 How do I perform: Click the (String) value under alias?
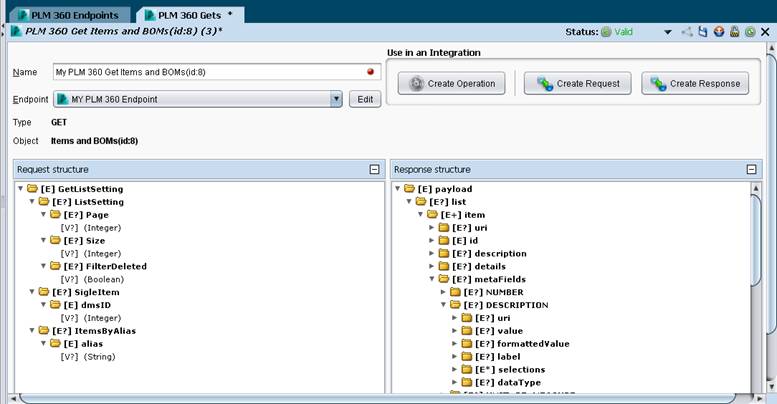[99, 356]
